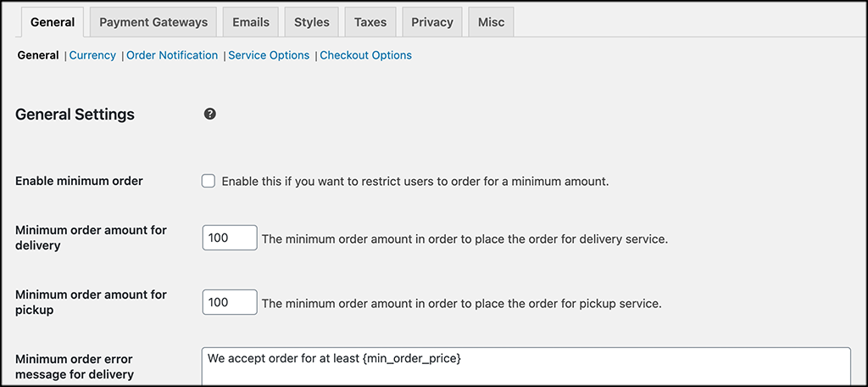Select the General sub-section link

[x=38, y=55]
